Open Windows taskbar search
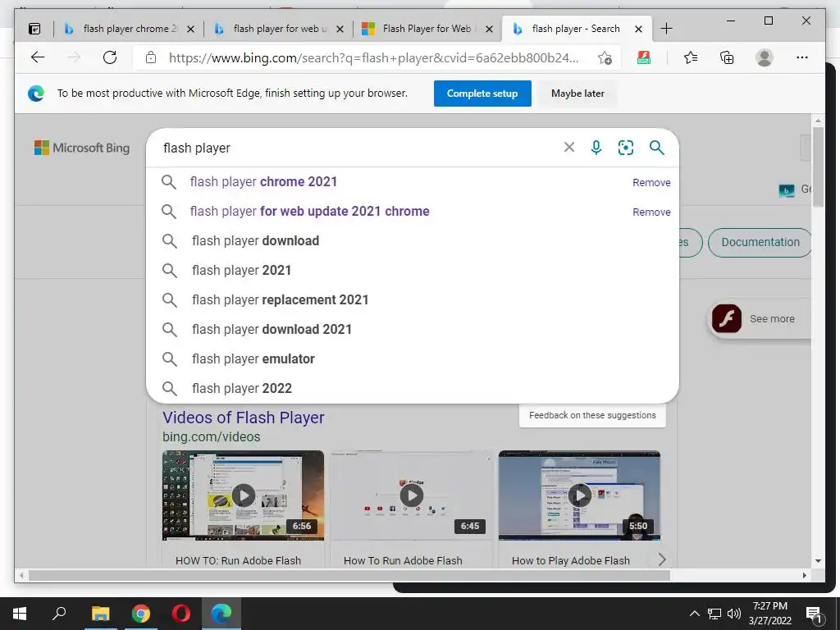 point(59,614)
